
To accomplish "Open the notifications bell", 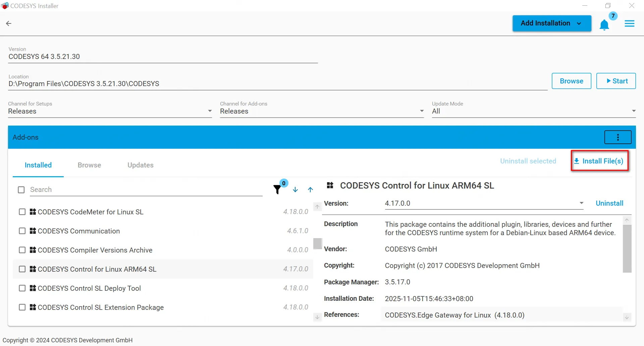I will [604, 25].
